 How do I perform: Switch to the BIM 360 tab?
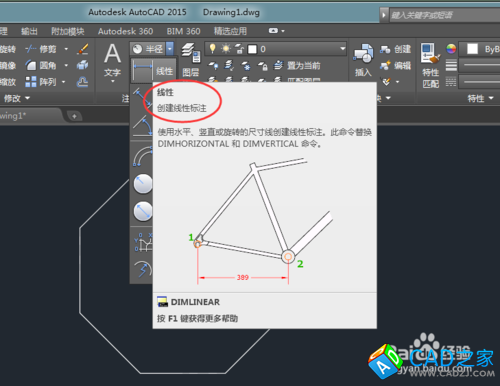[183, 31]
